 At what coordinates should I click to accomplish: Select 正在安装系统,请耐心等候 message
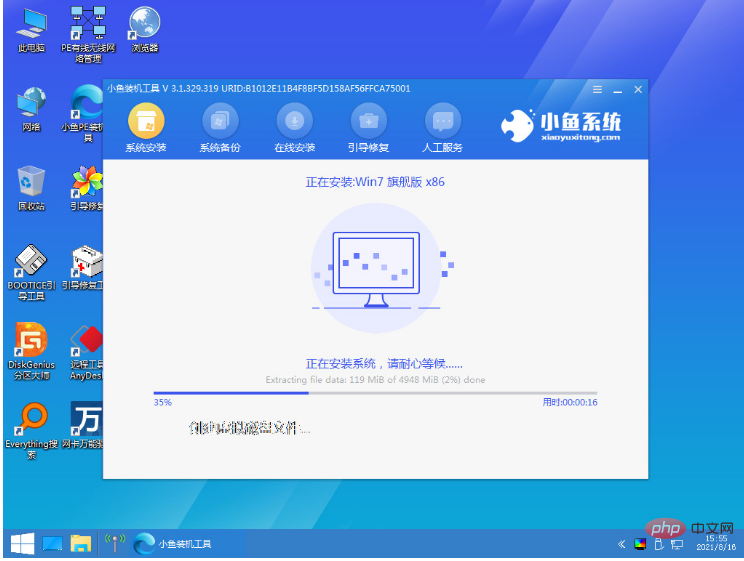384,364
